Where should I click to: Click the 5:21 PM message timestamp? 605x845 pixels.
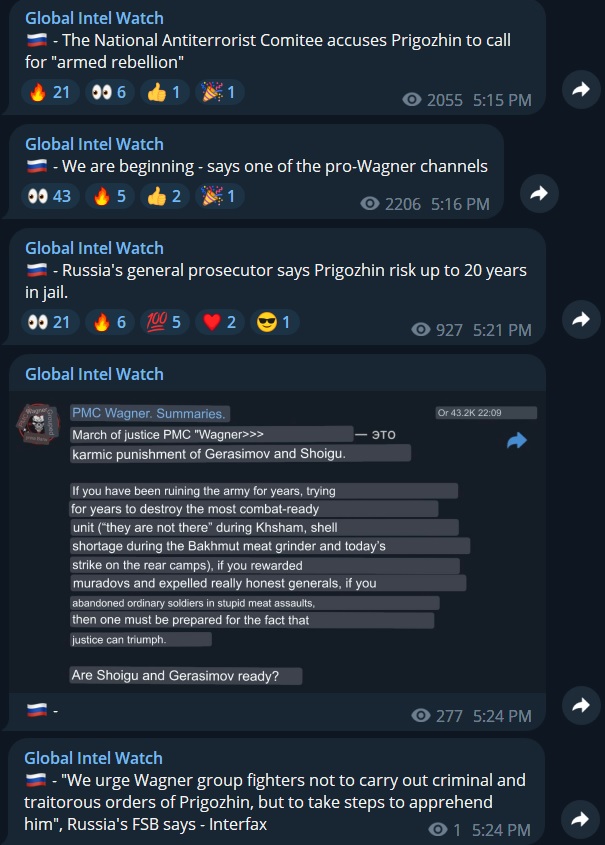[x=502, y=330]
